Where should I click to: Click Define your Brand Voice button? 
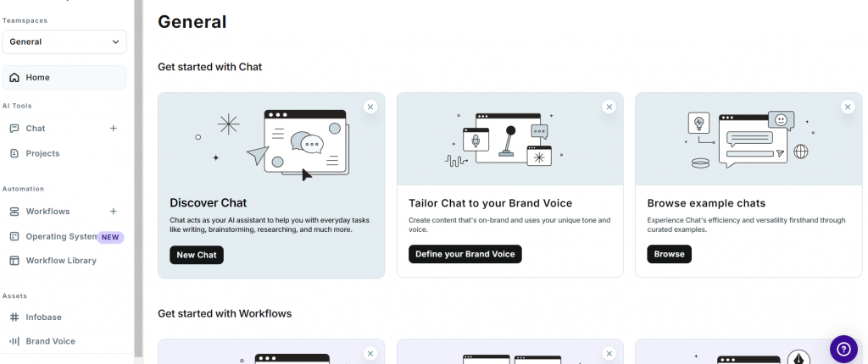click(465, 254)
